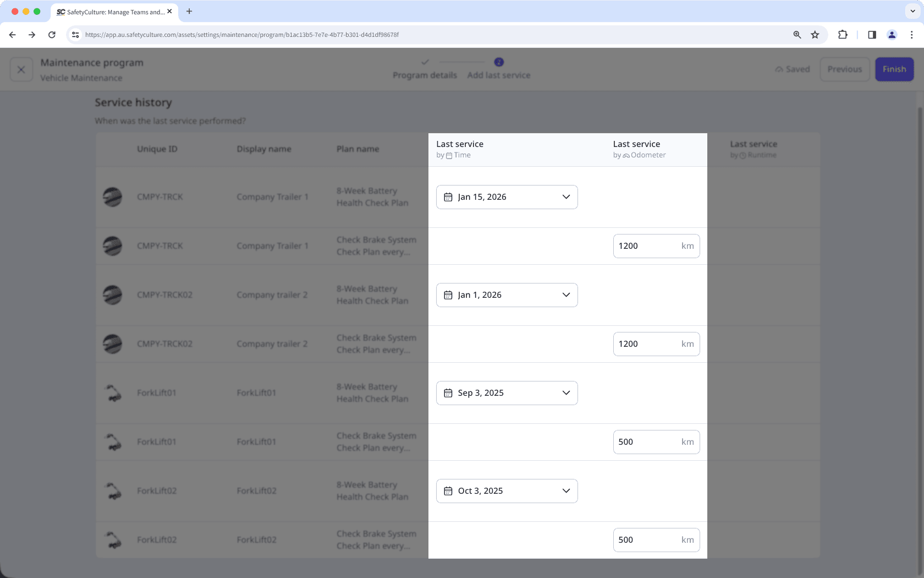Image resolution: width=924 pixels, height=578 pixels.
Task: Click the zoom magnifier icon in the address bar
Action: click(x=797, y=34)
